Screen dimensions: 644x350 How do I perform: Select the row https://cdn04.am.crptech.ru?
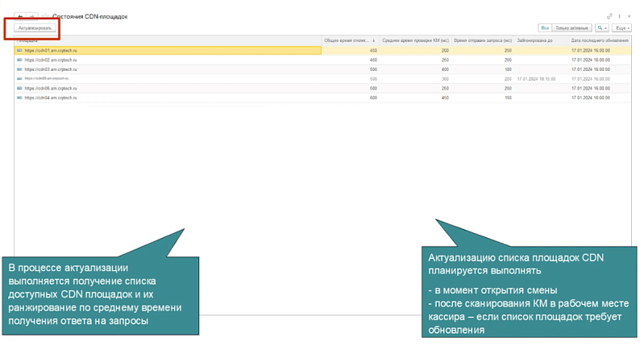[x=323, y=98]
